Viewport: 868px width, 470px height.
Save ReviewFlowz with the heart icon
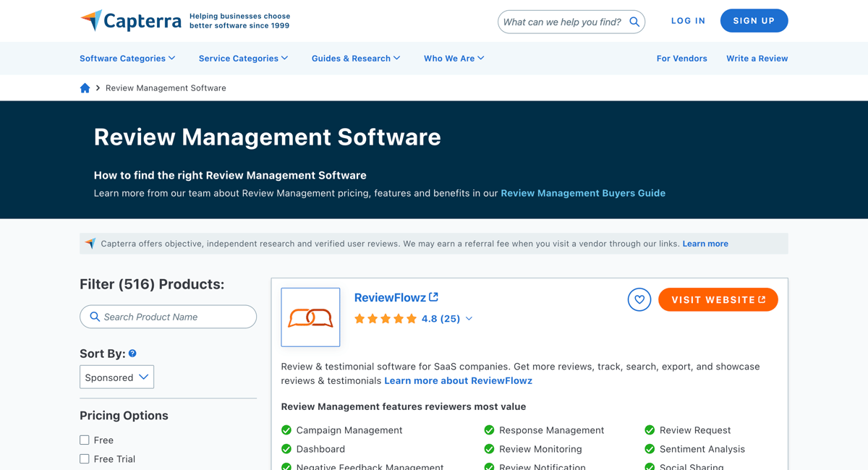pos(639,299)
